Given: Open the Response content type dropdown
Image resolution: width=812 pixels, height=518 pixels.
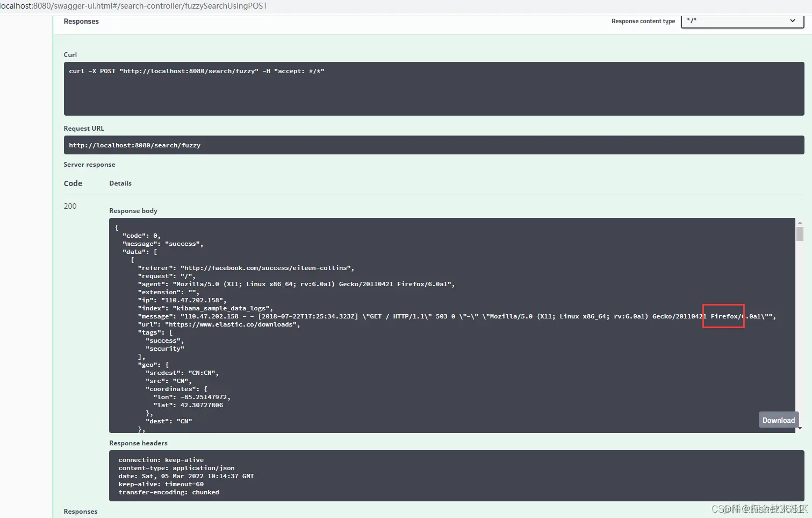Looking at the screenshot, I should point(742,21).
